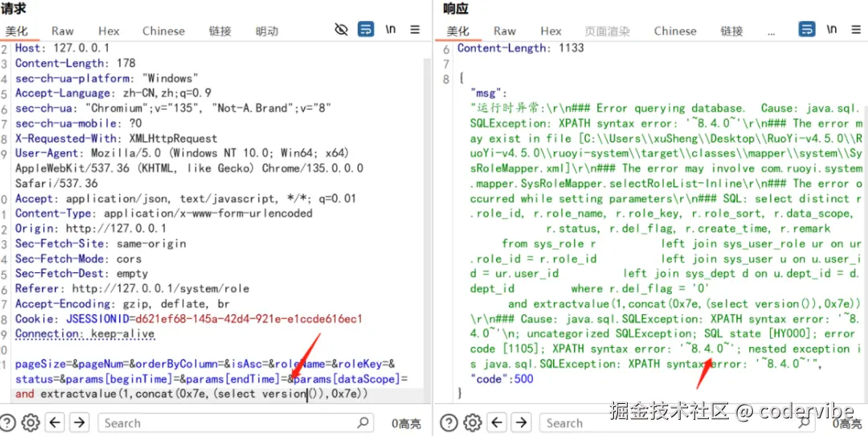The height and width of the screenshot is (436, 868).
Task: Click the Content-Length: 178 header line
Action: point(76,63)
